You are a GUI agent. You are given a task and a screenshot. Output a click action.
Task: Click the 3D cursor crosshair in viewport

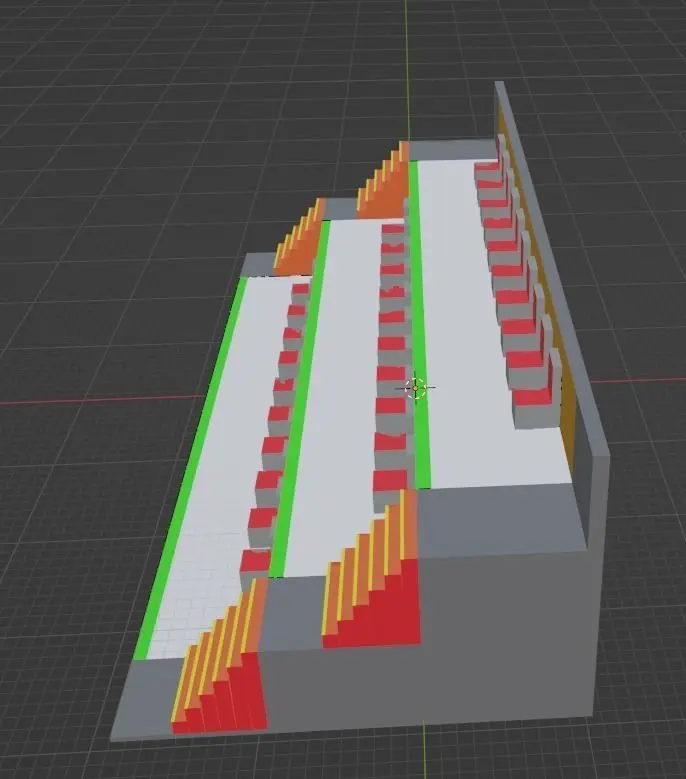[416, 388]
